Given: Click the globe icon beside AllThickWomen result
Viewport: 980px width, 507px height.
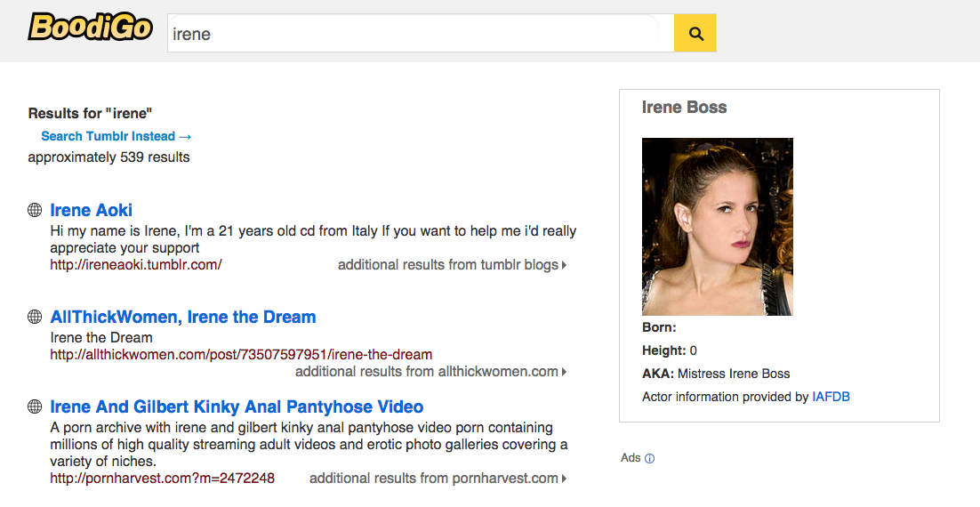Looking at the screenshot, I should pos(35,317).
